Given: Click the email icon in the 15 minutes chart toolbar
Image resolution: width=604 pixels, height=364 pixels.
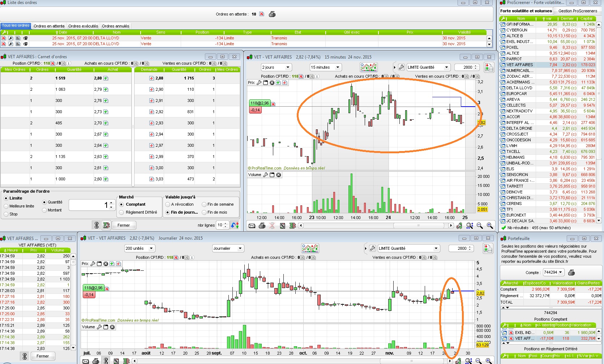Looking at the screenshot, I should pos(252,226).
